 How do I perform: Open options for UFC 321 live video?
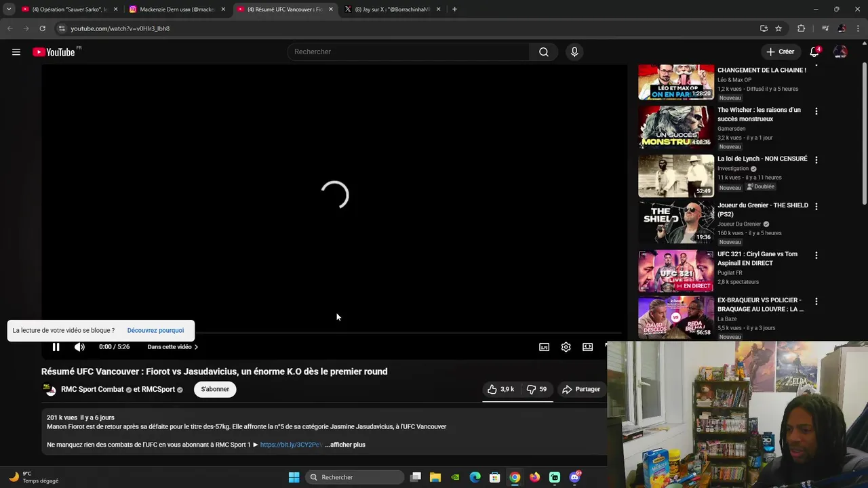click(x=816, y=255)
